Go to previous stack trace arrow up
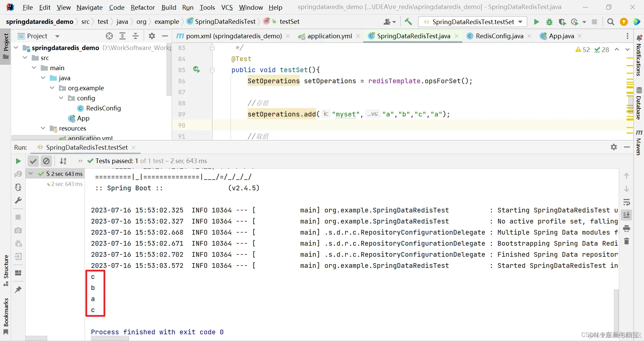Screen dimensions: 644x341 point(627,176)
